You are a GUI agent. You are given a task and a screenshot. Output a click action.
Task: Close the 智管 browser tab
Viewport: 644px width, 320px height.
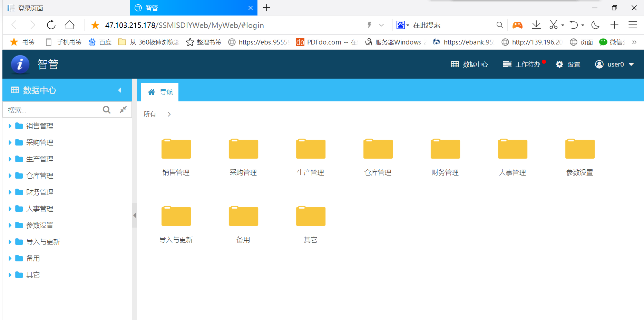(x=251, y=8)
